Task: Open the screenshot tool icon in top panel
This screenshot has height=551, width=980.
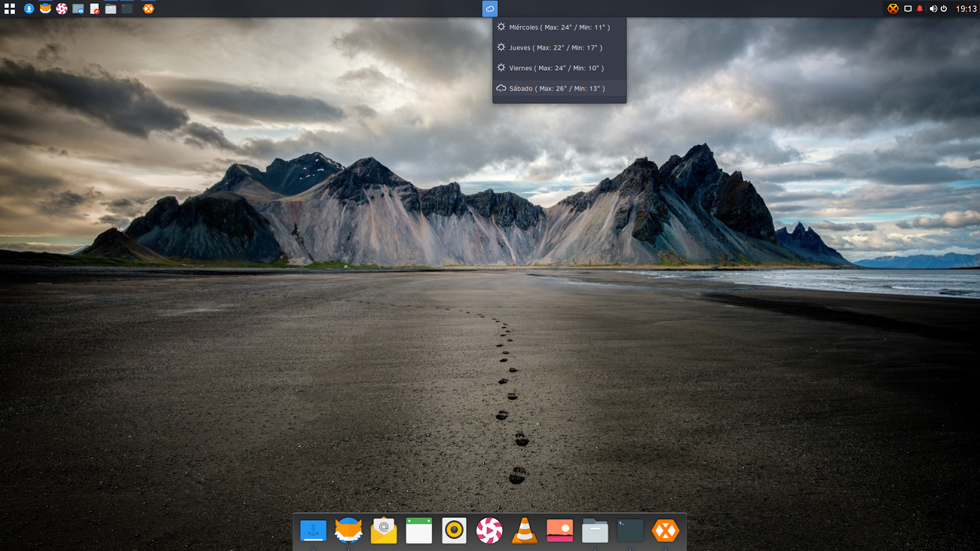Action: (78, 9)
